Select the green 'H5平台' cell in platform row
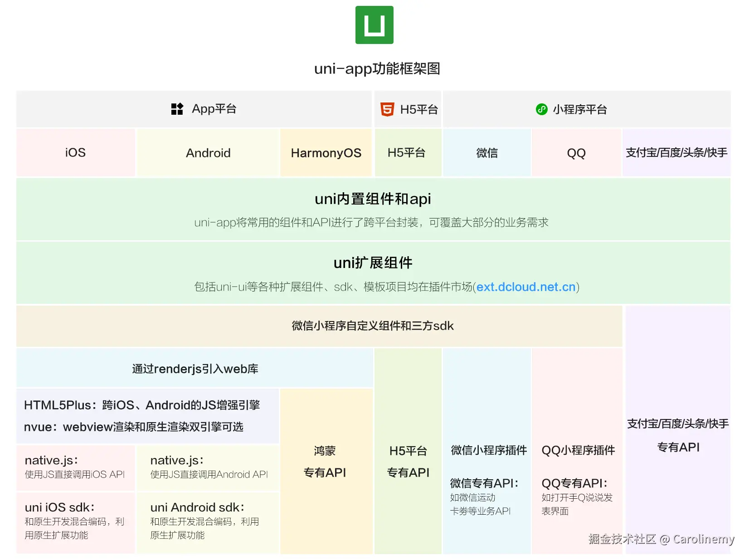Screen dimensions: 749x560 tap(408, 152)
